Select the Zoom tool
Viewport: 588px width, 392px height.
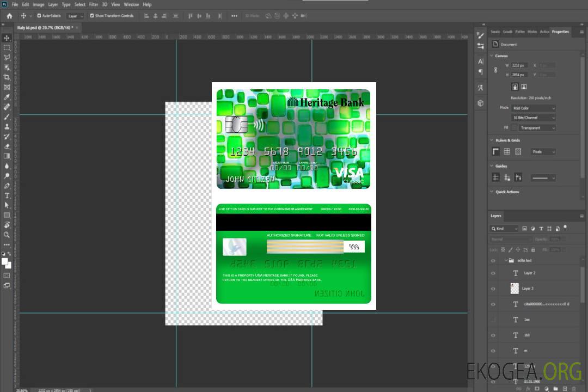7,235
